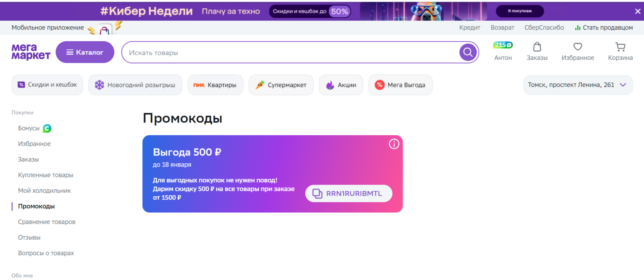Viewport: 644px width, 280px height.
Task: Open Отзывы in the sidebar
Action: tap(29, 237)
